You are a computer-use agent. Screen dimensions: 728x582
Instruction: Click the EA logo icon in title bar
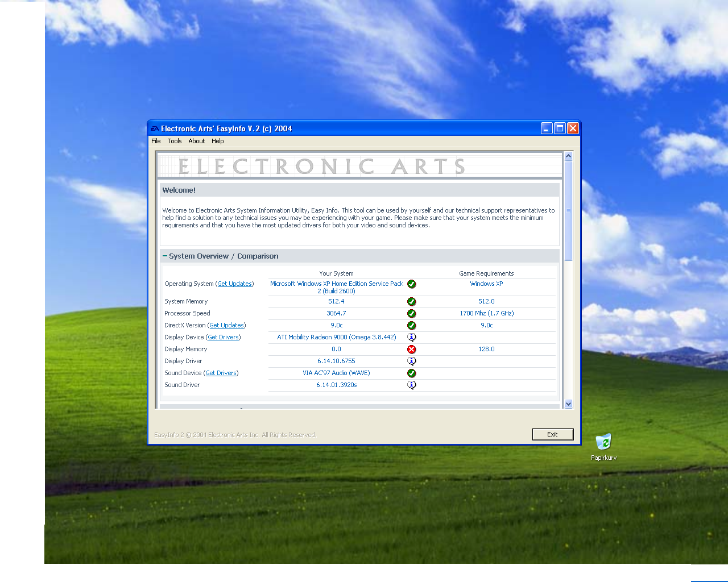pyautogui.click(x=155, y=128)
